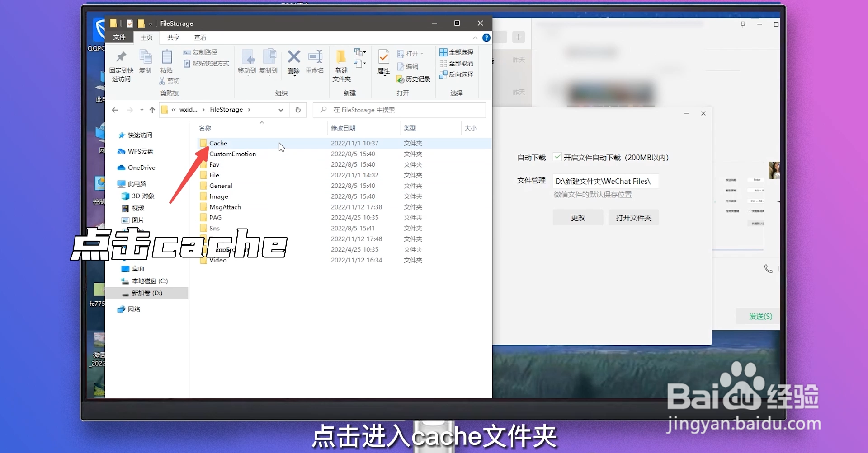The width and height of the screenshot is (868, 453).
Task: Open WPS cloud drive in the navigation pane
Action: [x=135, y=151]
